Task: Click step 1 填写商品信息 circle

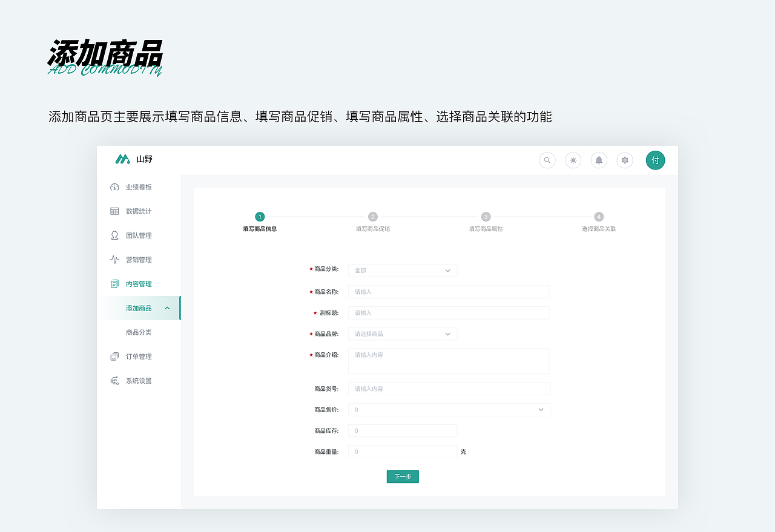Action: click(260, 217)
